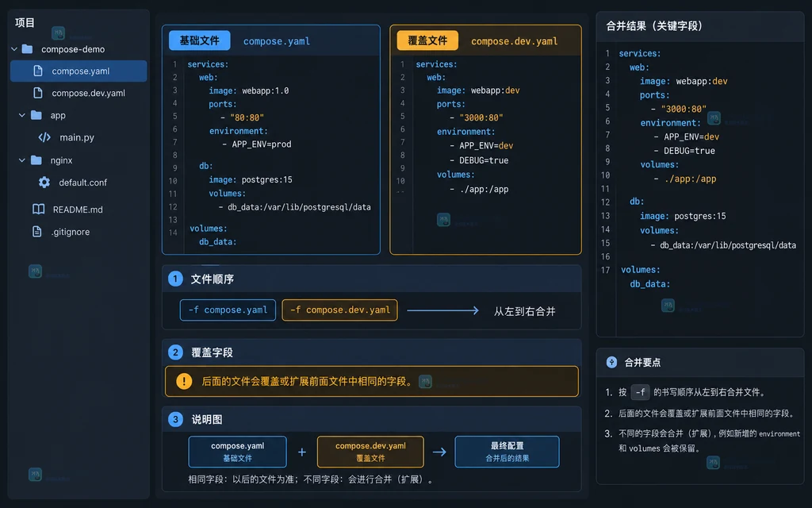Click "3000:80" line in override file editor
This screenshot has height=508, width=812.
coord(477,117)
